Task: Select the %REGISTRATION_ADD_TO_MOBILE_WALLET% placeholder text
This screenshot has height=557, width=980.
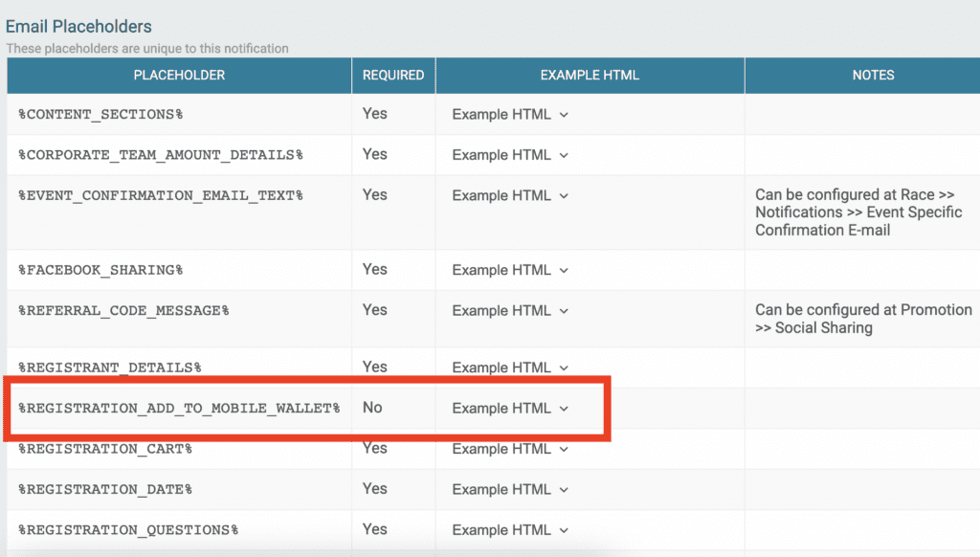Action: pos(179,409)
